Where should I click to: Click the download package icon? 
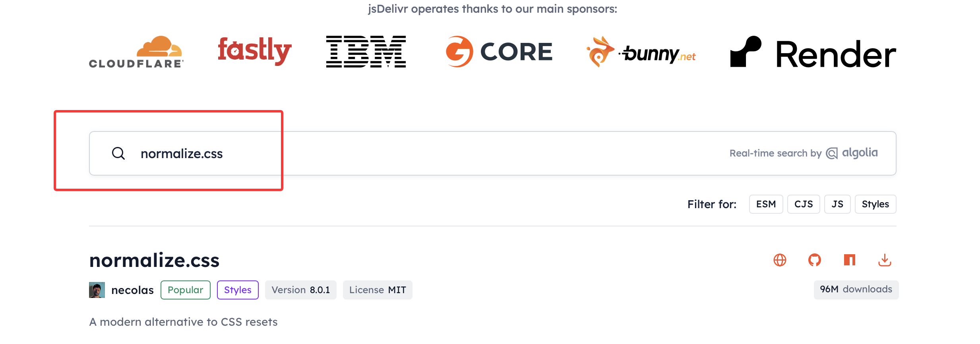(x=885, y=260)
